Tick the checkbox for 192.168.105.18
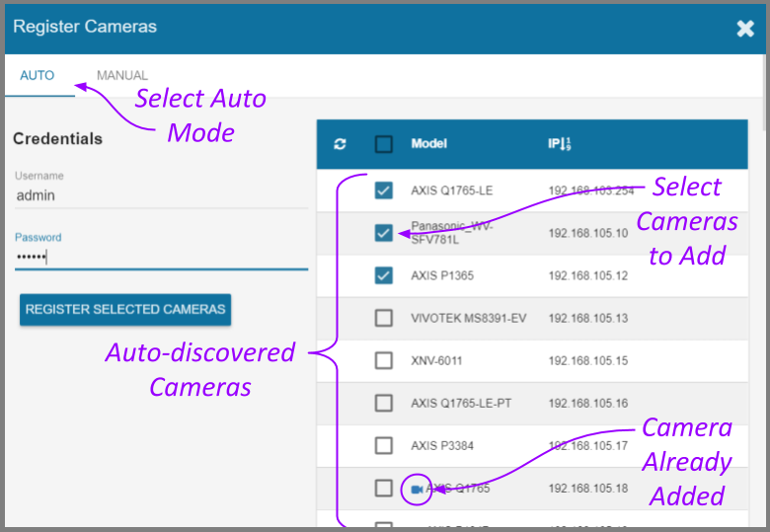This screenshot has width=770, height=532. (384, 488)
